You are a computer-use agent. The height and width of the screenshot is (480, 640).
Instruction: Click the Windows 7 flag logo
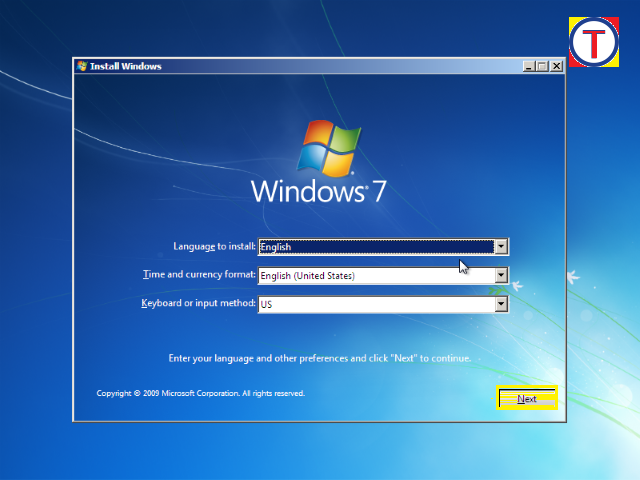tap(329, 148)
